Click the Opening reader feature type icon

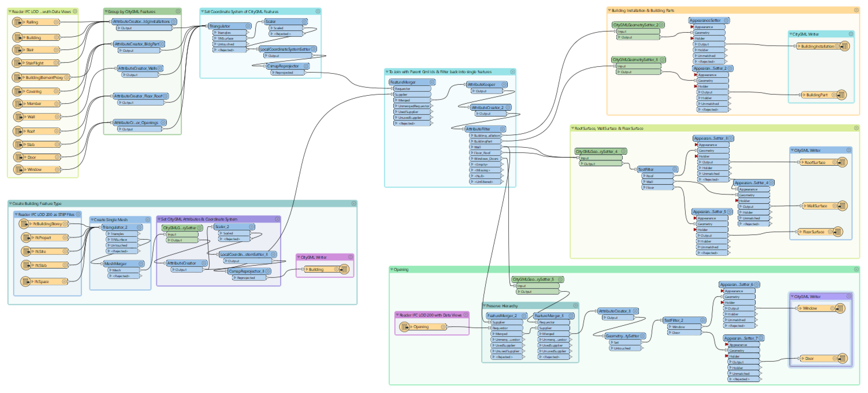[x=404, y=327]
